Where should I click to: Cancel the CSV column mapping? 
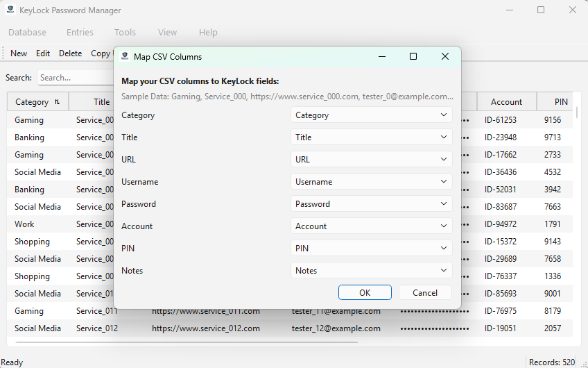[x=425, y=293]
